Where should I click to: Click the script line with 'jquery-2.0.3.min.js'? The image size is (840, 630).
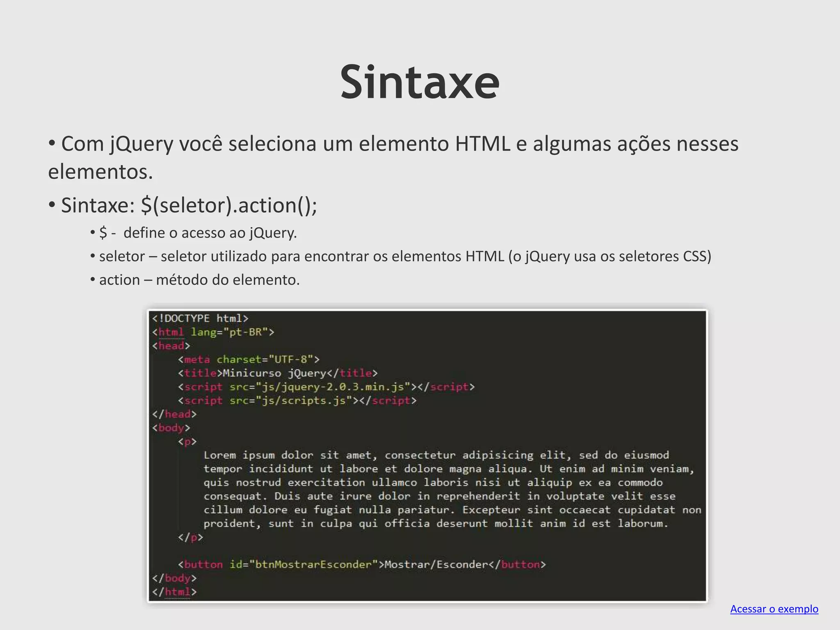[326, 387]
